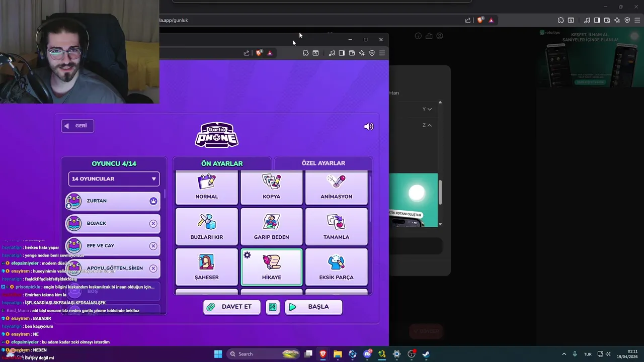Viewport: 644px width, 362px height.
Task: Open Discord from taskbar
Action: pyautogui.click(x=367, y=354)
